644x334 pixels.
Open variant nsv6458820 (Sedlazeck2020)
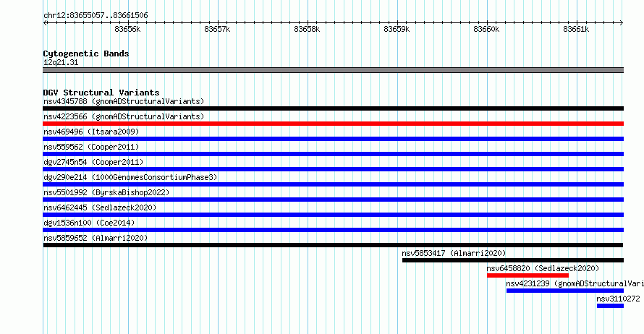point(543,268)
